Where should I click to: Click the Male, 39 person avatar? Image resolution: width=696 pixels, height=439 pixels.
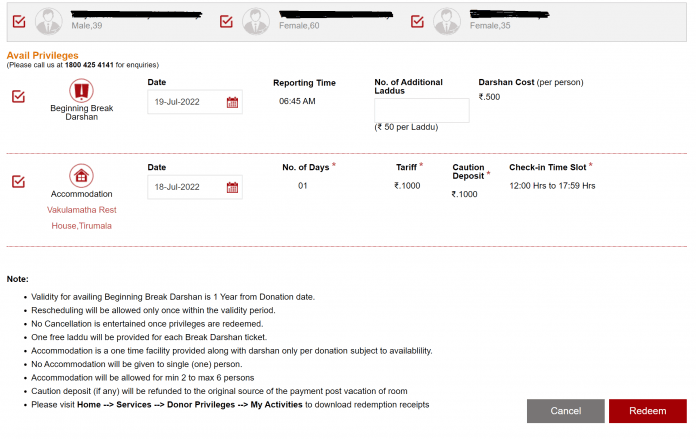click(48, 20)
